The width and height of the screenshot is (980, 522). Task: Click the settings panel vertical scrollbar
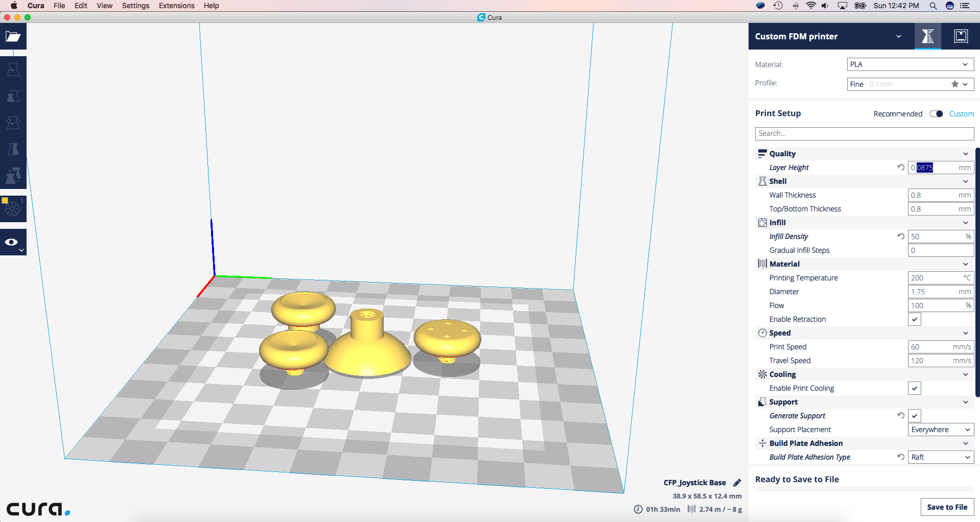pos(977,272)
